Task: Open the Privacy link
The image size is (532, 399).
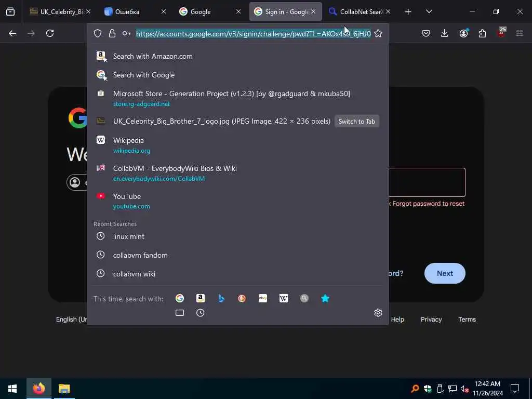Action: (431, 320)
